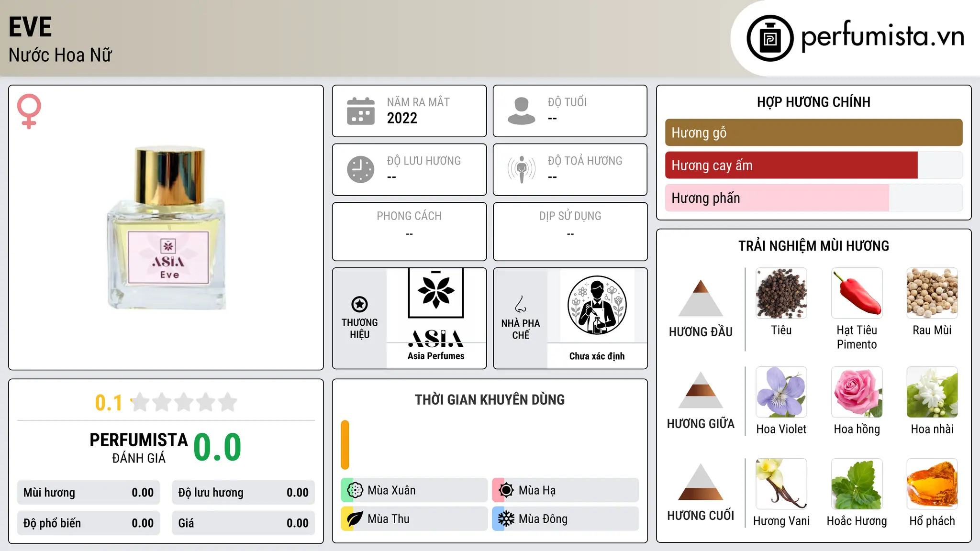Select the Mùa Đông season row
The image size is (980, 551).
566,519
